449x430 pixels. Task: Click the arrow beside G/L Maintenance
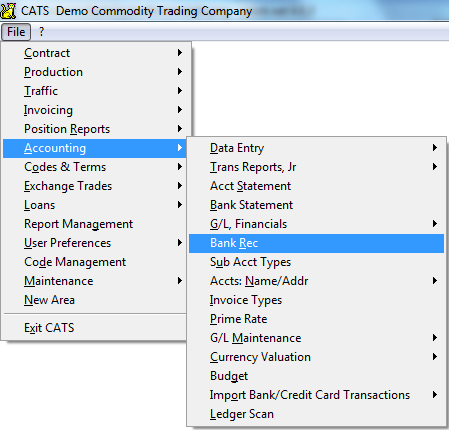(435, 338)
